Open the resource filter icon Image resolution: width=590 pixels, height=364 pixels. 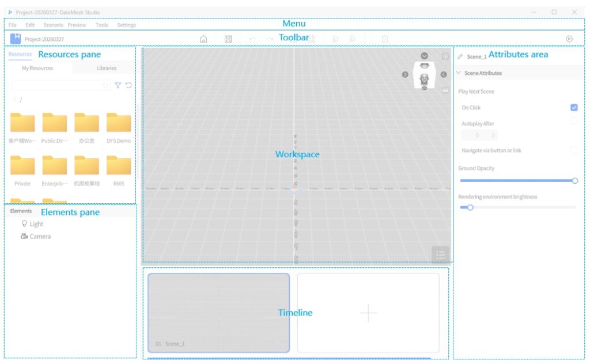[118, 85]
